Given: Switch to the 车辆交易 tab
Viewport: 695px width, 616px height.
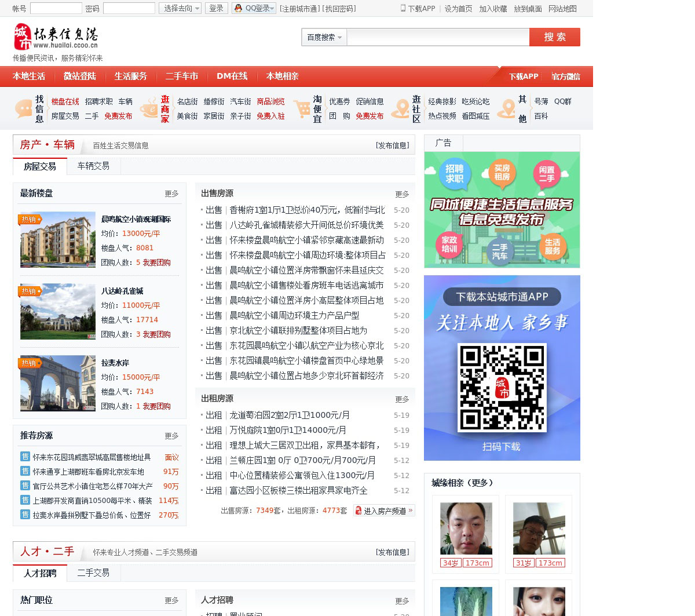Looking at the screenshot, I should [x=93, y=166].
